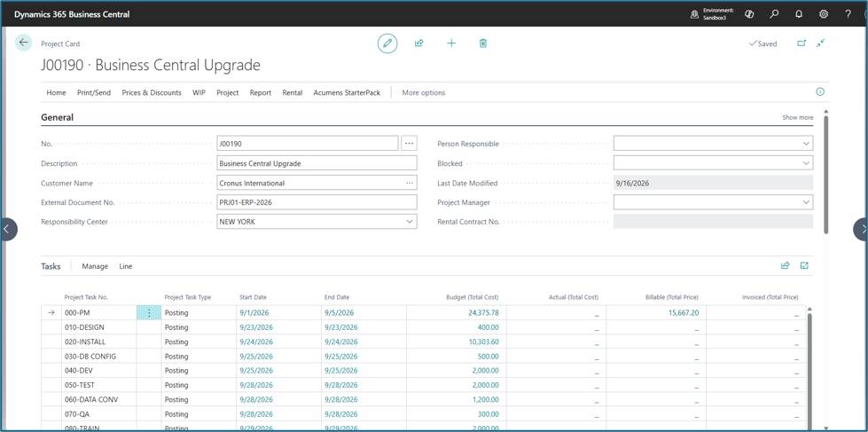Click Show more in General section
Screen dimensions: 868x432
(798, 117)
